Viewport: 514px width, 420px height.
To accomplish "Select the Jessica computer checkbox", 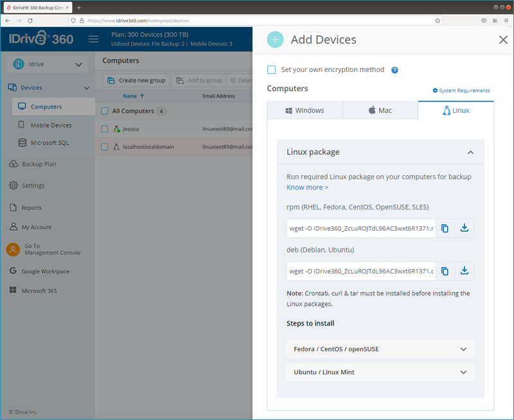I will 105,129.
